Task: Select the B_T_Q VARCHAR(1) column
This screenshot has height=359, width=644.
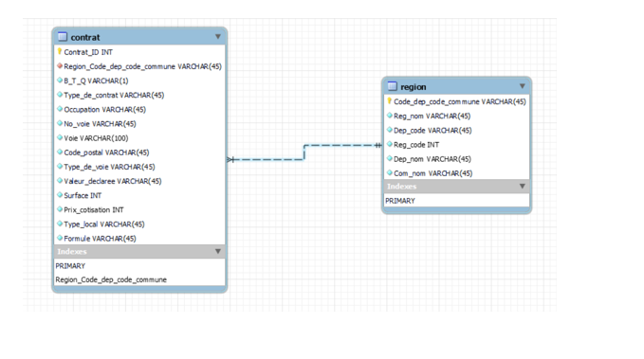Action: pyautogui.click(x=96, y=81)
